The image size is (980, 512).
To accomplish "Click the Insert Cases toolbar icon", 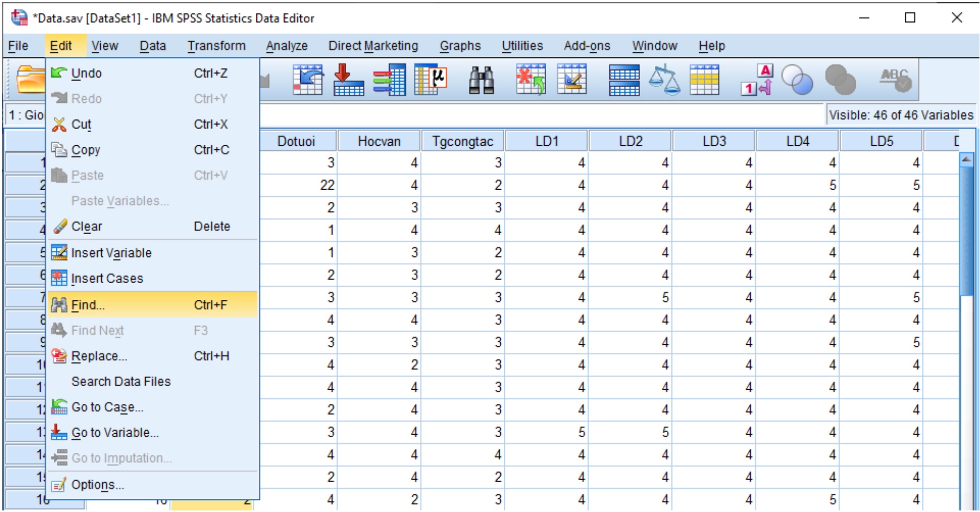I will [x=531, y=80].
